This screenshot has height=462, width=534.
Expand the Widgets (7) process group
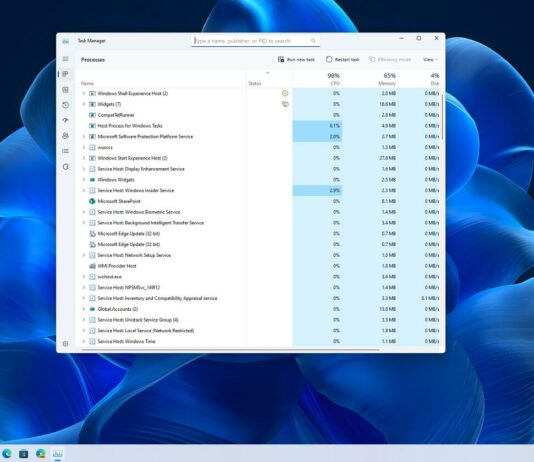pyautogui.click(x=83, y=104)
